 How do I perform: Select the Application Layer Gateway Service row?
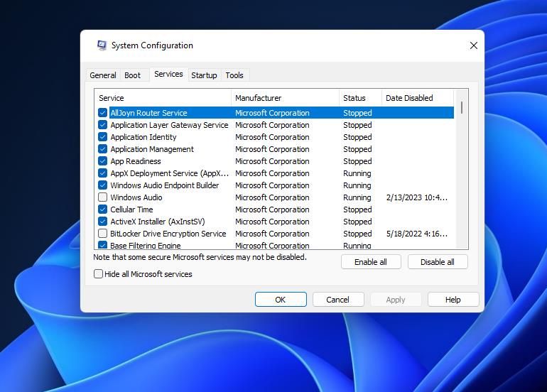pos(276,125)
